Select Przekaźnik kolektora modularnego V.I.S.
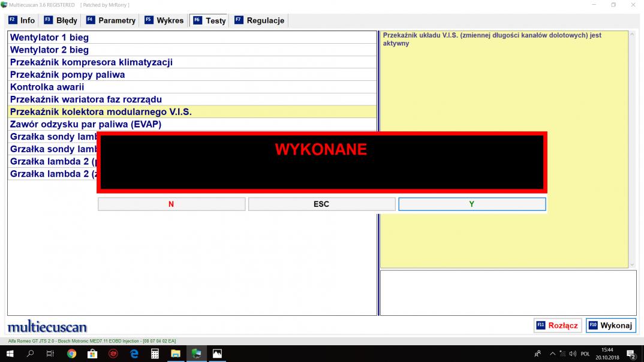 click(192, 111)
